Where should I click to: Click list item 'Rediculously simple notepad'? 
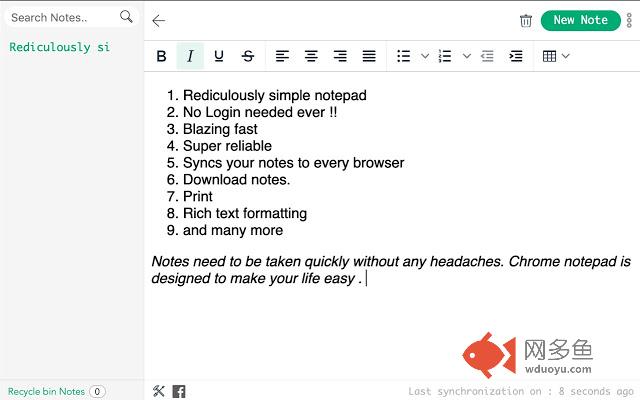275,95
